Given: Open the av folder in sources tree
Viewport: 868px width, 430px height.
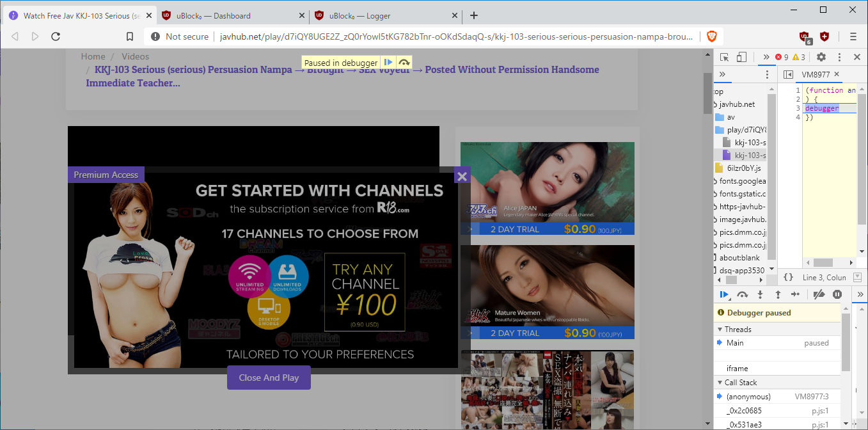Looking at the screenshot, I should click(730, 117).
